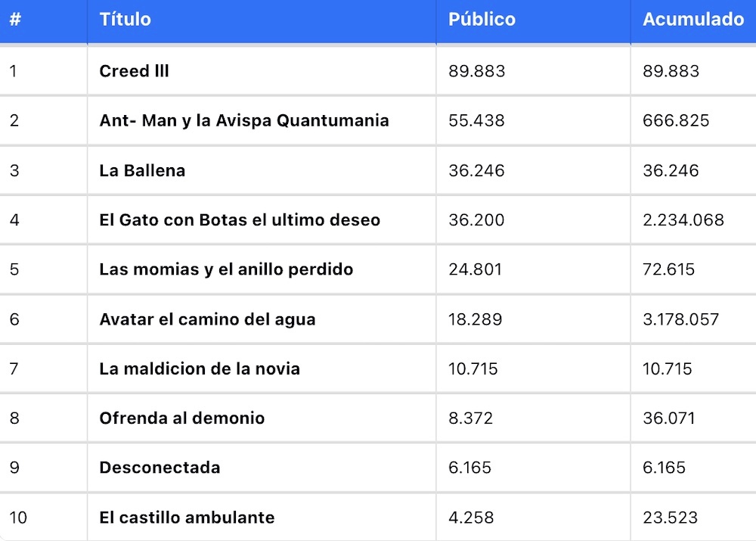The width and height of the screenshot is (756, 541).
Task: Click acumulado value 3.178.057 for Avatar
Action: coord(680,319)
